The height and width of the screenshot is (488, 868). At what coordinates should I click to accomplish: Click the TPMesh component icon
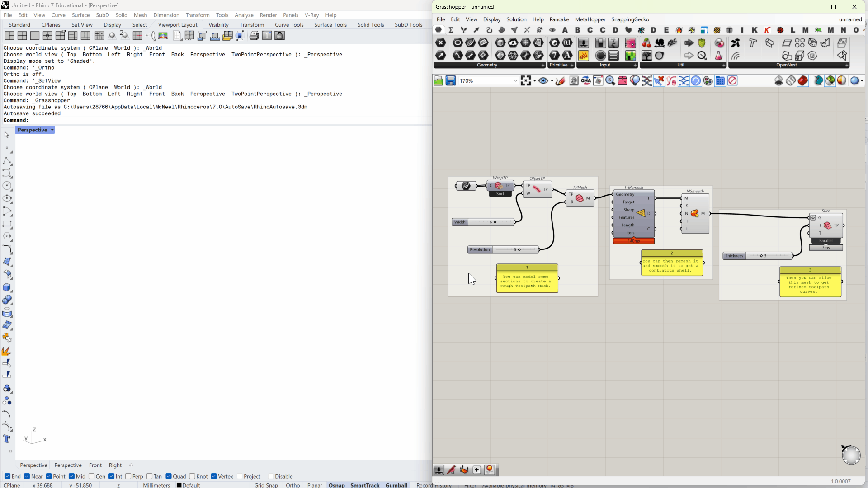click(x=580, y=198)
